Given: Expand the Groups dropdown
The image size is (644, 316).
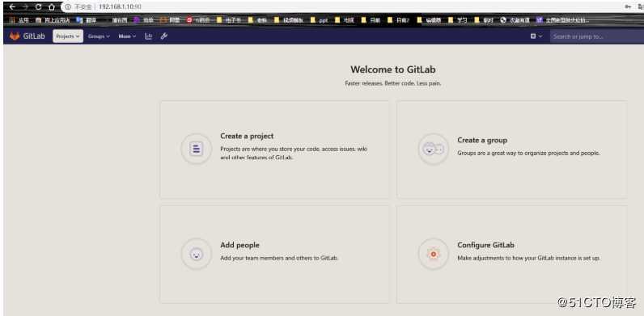Looking at the screenshot, I should pos(99,36).
